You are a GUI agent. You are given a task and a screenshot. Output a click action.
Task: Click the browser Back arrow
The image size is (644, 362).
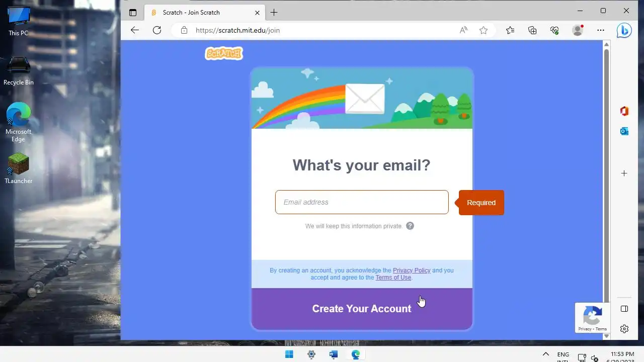(134, 30)
